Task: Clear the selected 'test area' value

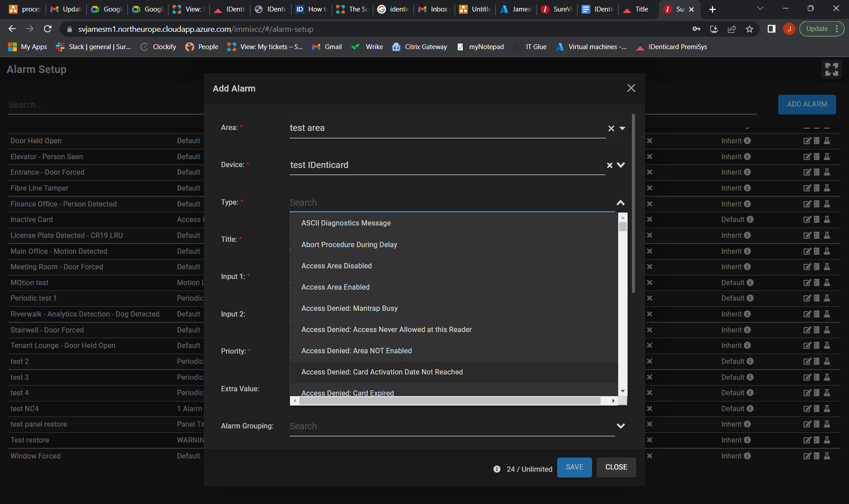Action: click(611, 128)
